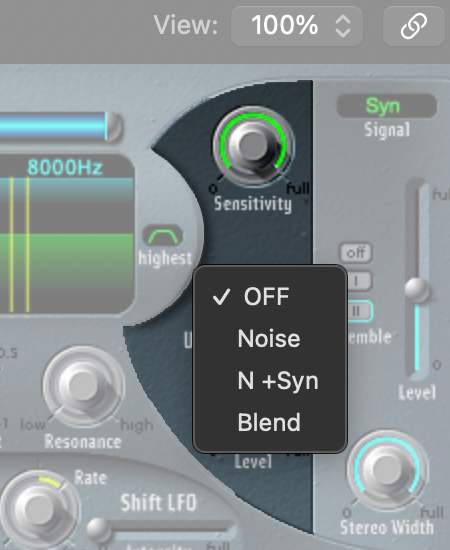Click the bandpass shape icon above highest
Screen dimensions: 450x550
pyautogui.click(x=163, y=236)
